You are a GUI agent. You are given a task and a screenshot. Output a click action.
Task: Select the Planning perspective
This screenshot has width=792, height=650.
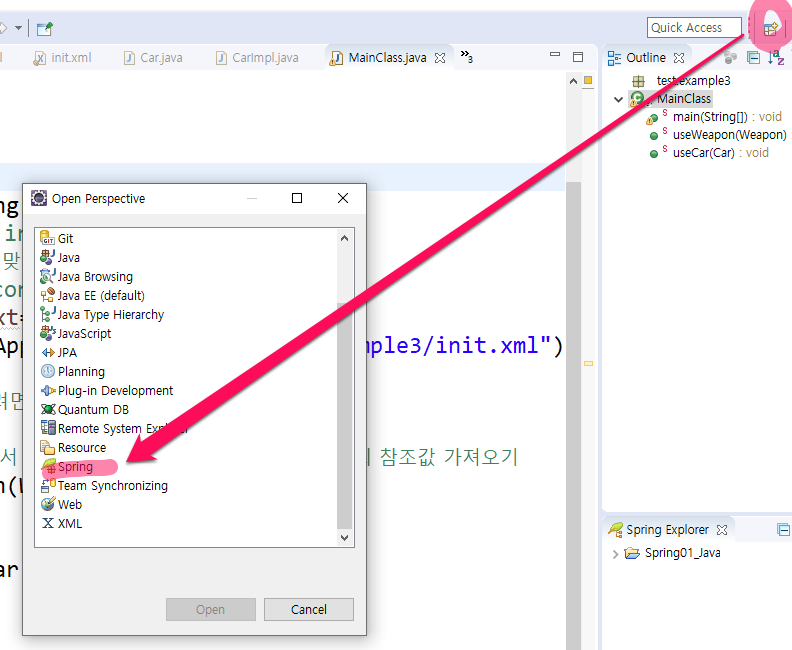click(x=73, y=372)
